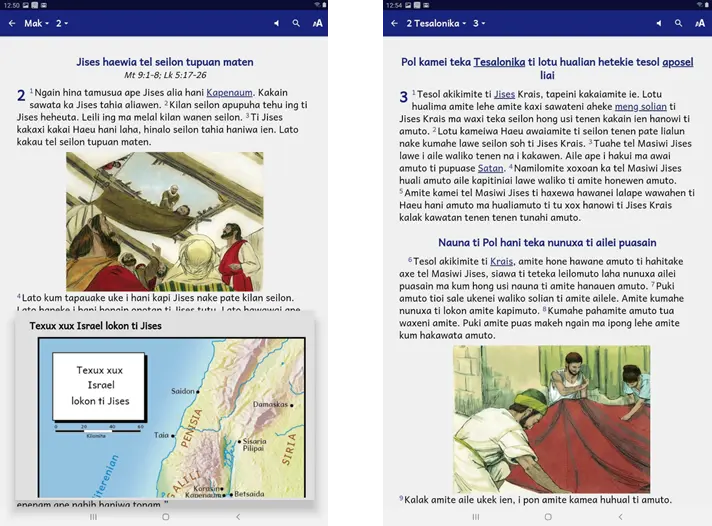Open the meng solian link

(x=638, y=107)
